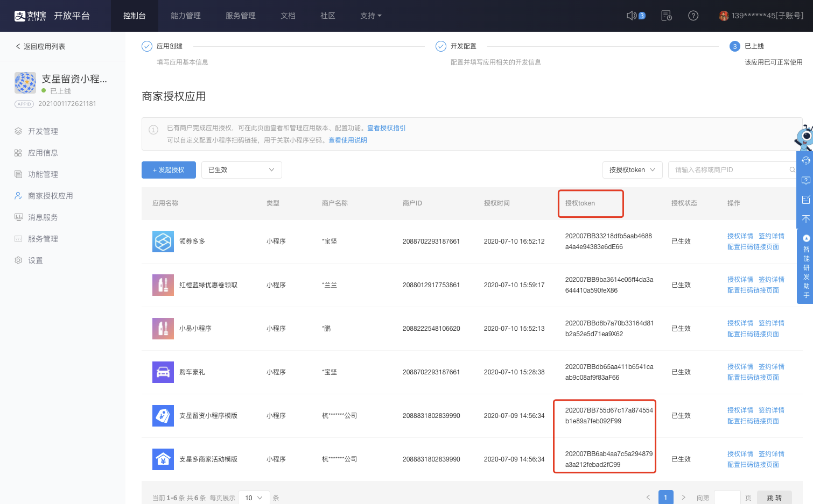Click the previous page arrow
813x504 pixels.
click(x=648, y=498)
